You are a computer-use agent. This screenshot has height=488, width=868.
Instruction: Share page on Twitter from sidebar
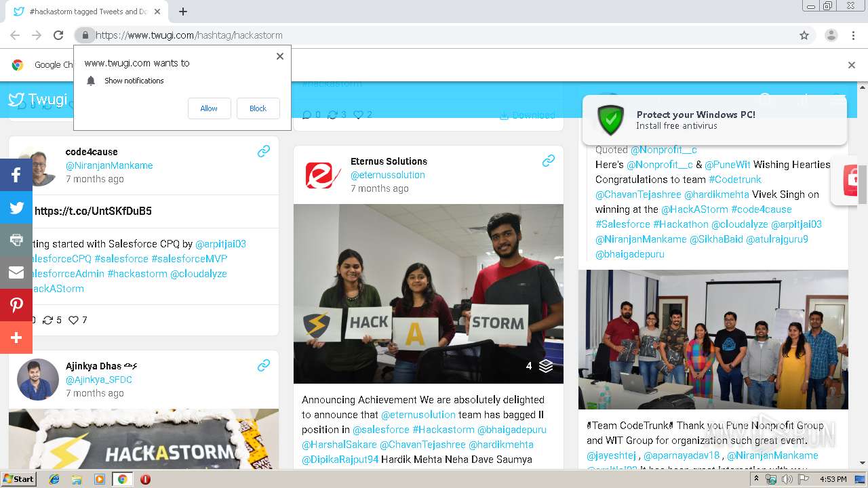click(16, 207)
